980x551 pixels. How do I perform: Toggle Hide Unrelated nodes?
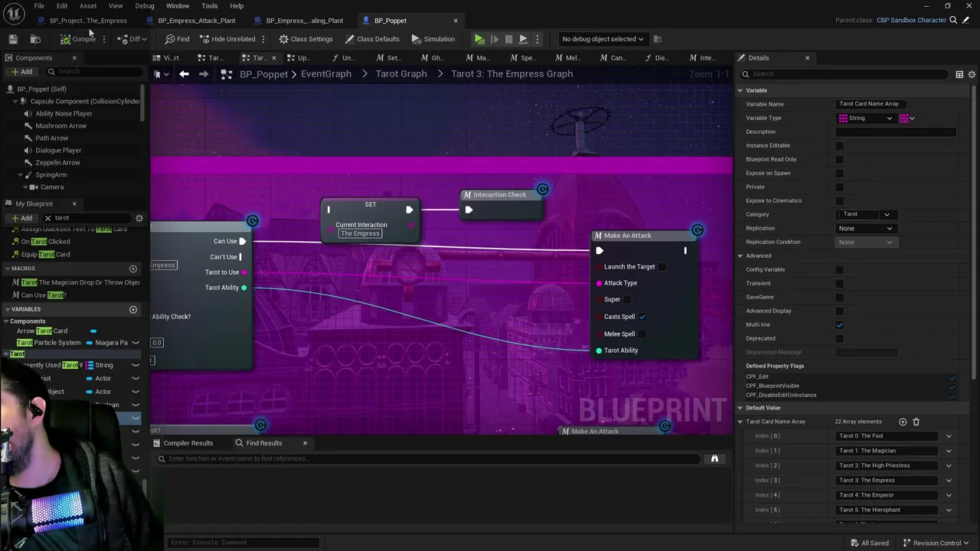pyautogui.click(x=227, y=39)
